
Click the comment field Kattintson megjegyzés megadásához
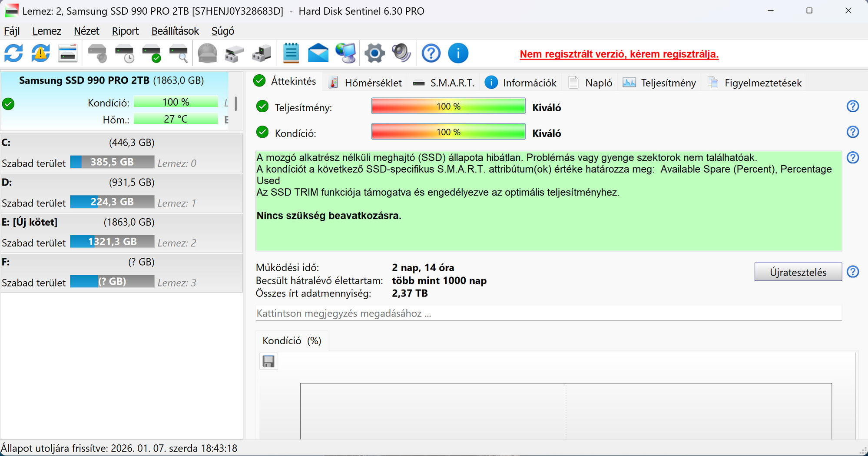[549, 313]
